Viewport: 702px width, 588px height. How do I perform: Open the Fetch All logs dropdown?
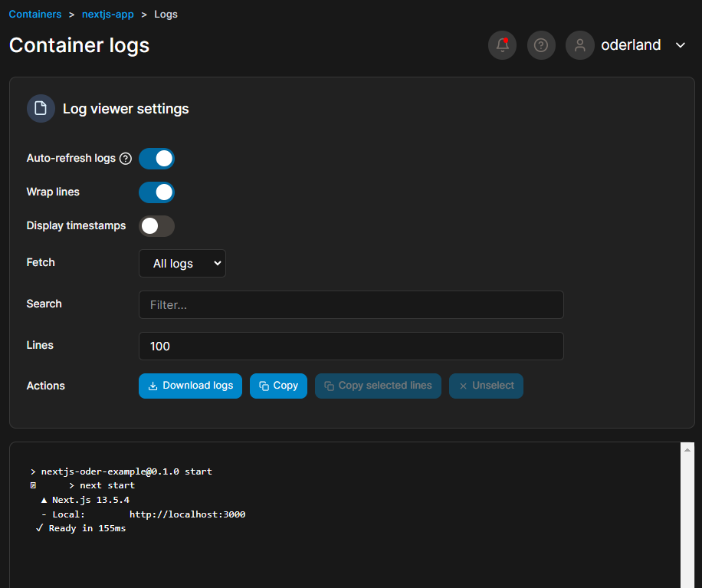(x=182, y=263)
